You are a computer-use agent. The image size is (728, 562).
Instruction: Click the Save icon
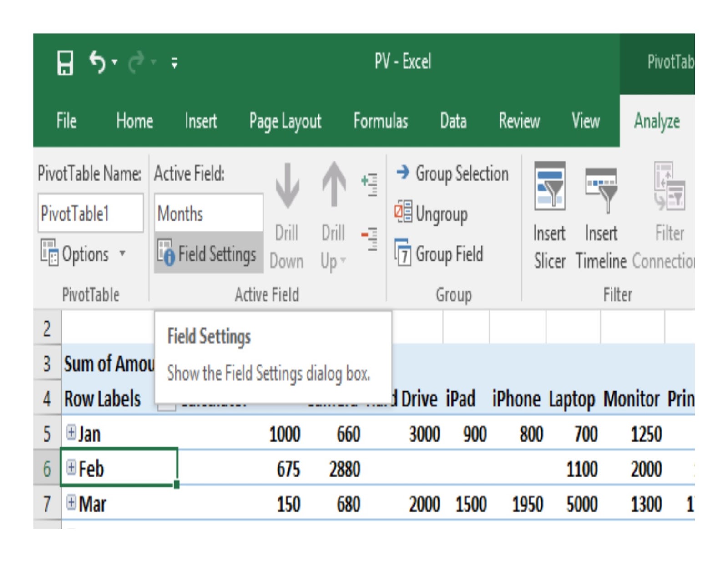pos(66,62)
